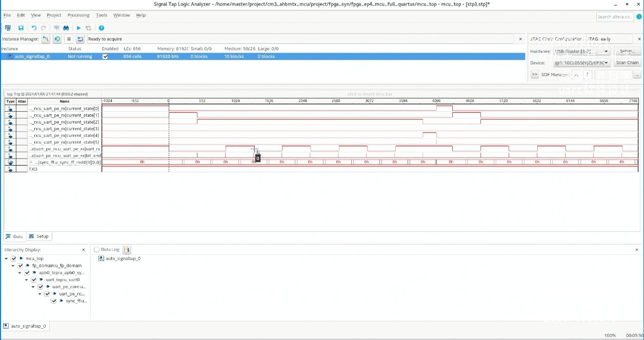Uncheck uart_top:u_uart0 checkbox

pos(33,280)
